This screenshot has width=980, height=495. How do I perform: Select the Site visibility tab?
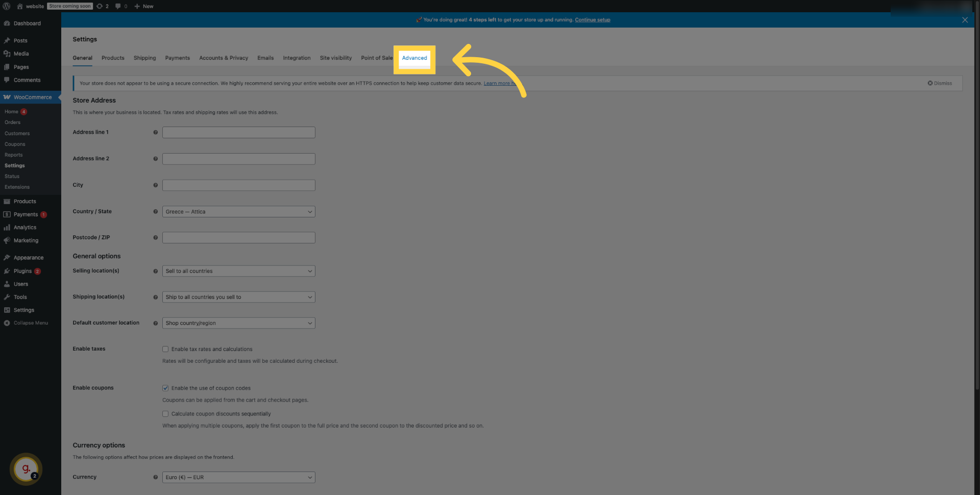[336, 58]
